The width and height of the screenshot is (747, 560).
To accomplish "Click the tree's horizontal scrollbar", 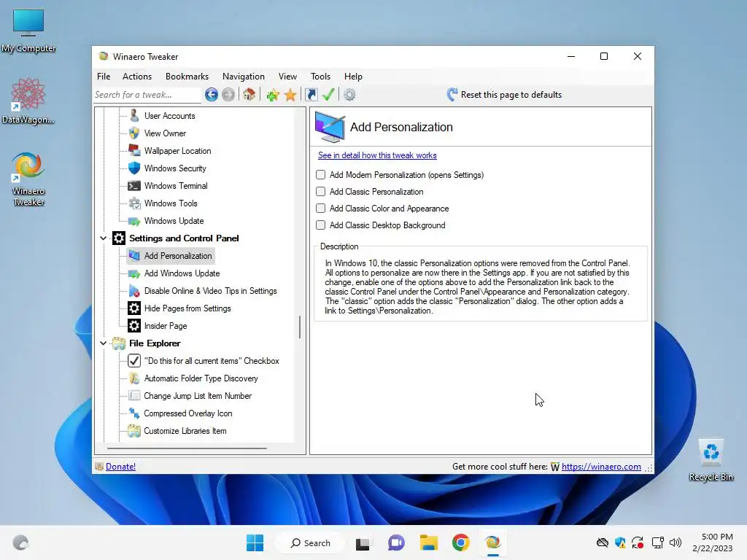I will (187, 448).
